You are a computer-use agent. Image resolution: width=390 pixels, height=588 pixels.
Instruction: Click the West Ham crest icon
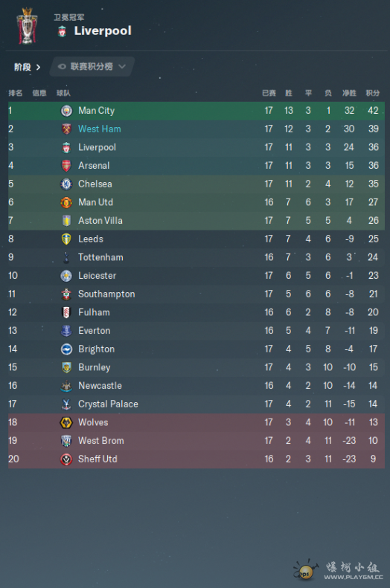coord(66,129)
